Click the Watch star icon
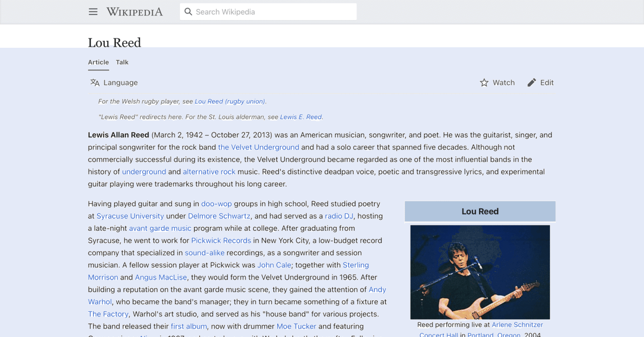This screenshot has width=644, height=337. [x=484, y=82]
